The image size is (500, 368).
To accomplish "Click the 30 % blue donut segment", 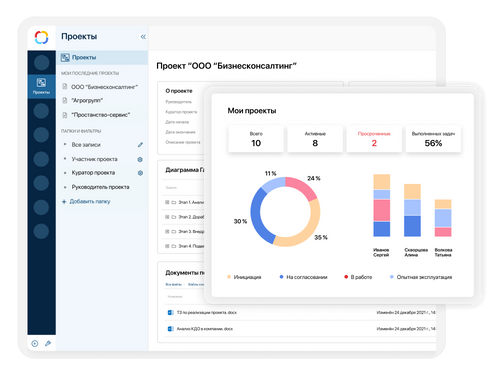I will (x=257, y=217).
